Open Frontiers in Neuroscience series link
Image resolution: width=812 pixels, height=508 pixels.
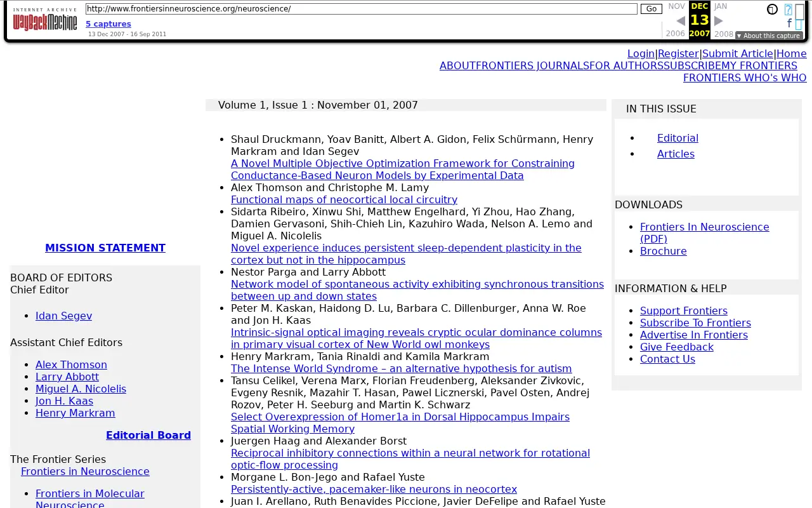tap(85, 472)
